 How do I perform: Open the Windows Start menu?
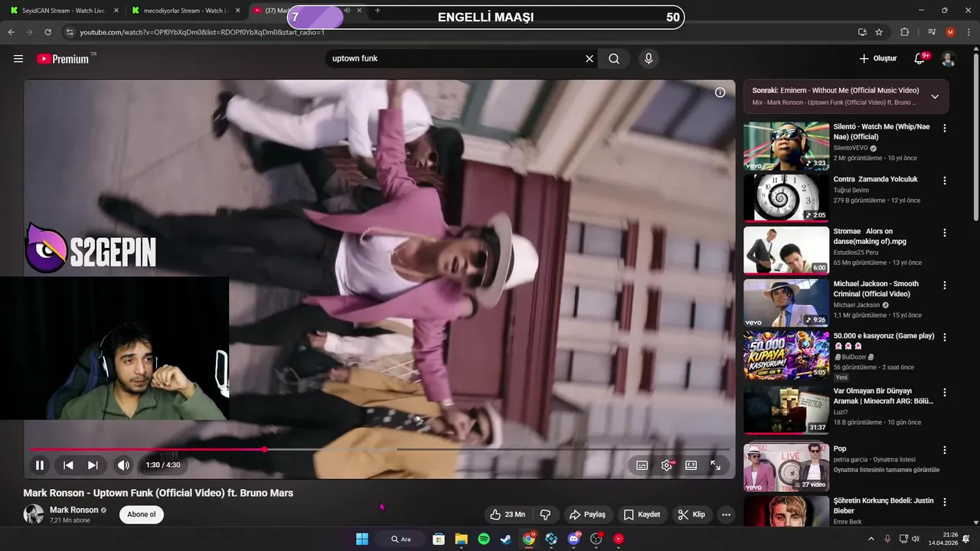361,539
